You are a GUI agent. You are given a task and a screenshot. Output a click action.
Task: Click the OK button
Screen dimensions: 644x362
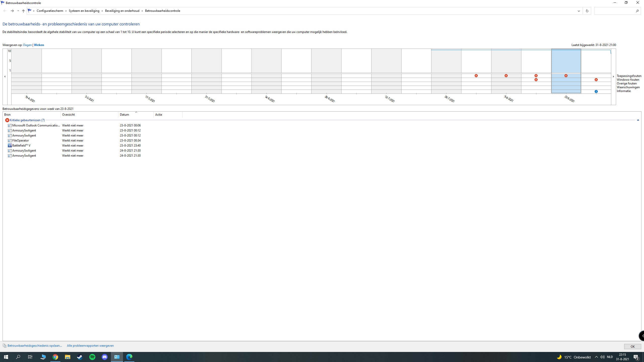(x=632, y=346)
